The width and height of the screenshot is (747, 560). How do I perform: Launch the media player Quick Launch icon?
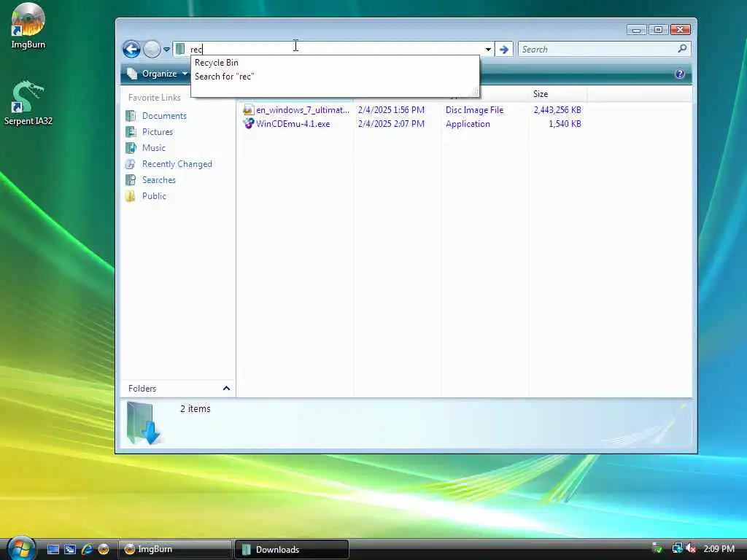(104, 549)
